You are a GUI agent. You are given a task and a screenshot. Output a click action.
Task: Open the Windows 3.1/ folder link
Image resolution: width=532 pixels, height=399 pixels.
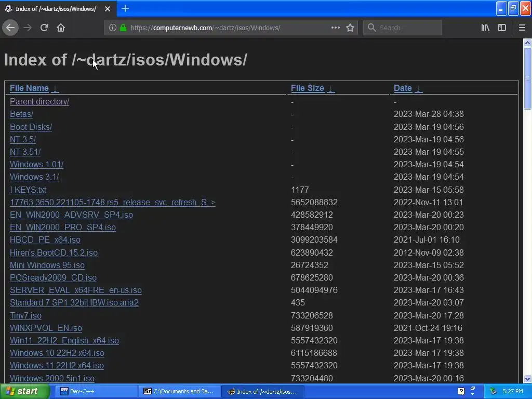point(34,177)
